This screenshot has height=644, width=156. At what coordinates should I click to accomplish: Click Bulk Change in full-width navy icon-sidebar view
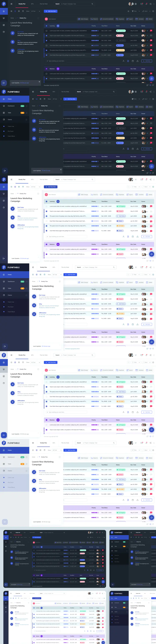pyautogui.click(x=83, y=195)
